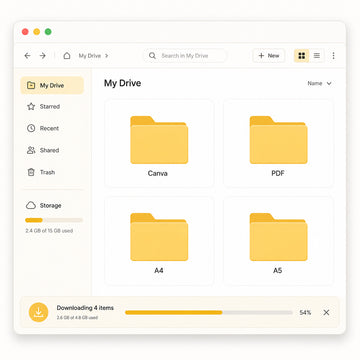Click the Canva folder name
This screenshot has height=360, width=360.
tap(158, 173)
